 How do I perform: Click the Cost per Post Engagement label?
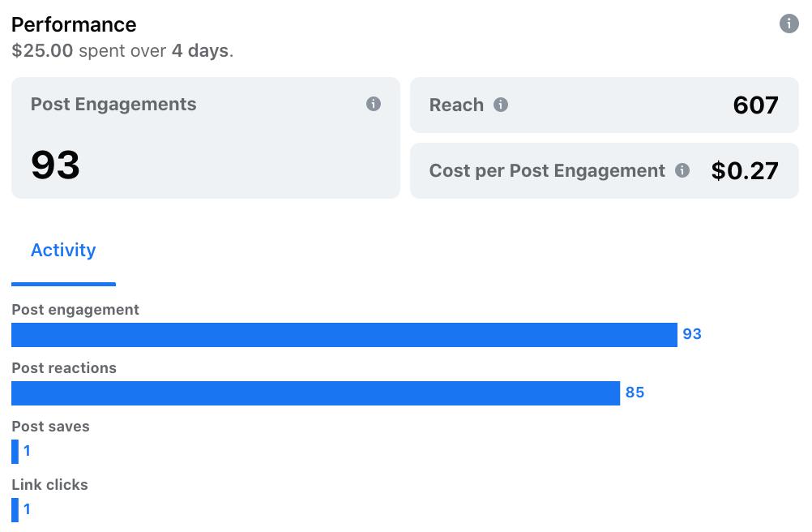pos(547,171)
